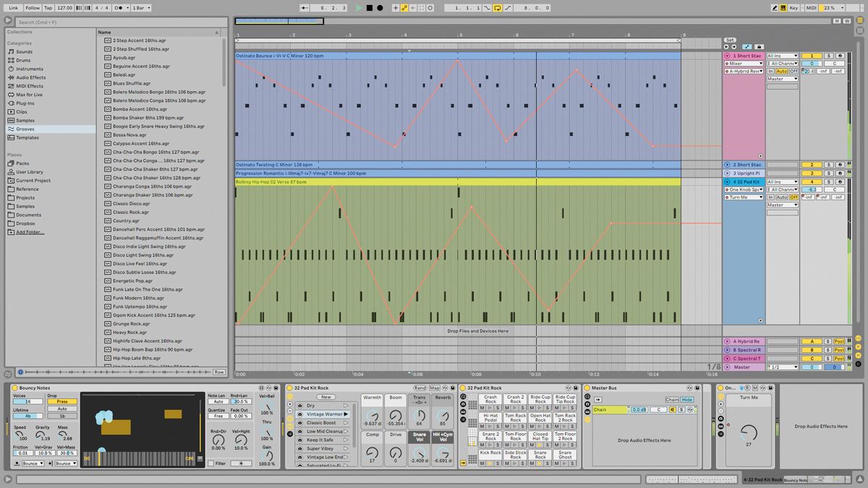
Task: Select the Draw Mode pencil tool
Action: tap(775, 8)
